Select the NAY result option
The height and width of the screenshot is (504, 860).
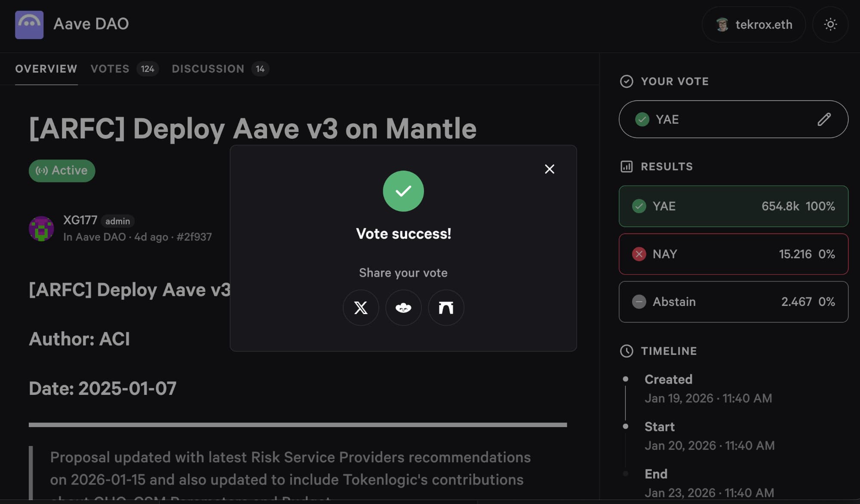733,254
